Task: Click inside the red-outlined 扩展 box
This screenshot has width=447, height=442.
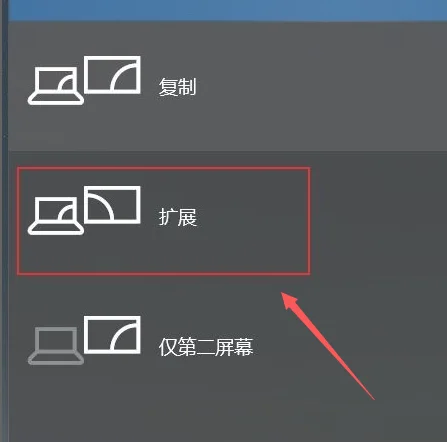Action: [x=163, y=221]
